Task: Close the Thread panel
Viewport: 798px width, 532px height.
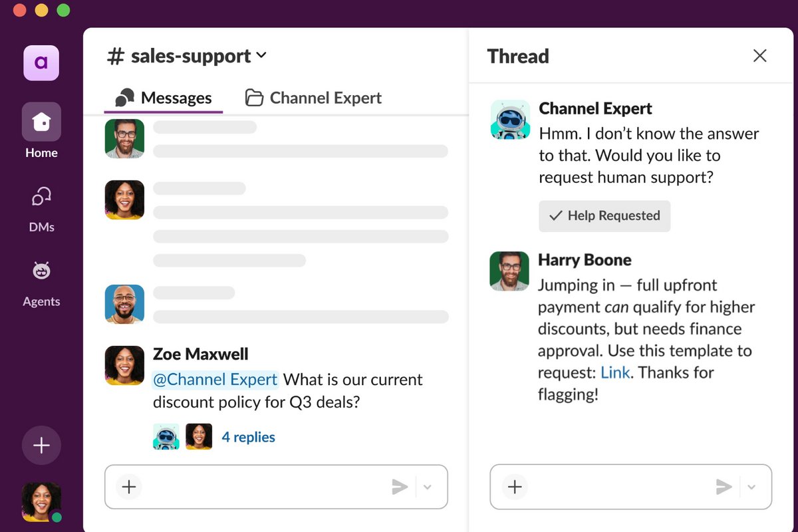Action: 759,56
